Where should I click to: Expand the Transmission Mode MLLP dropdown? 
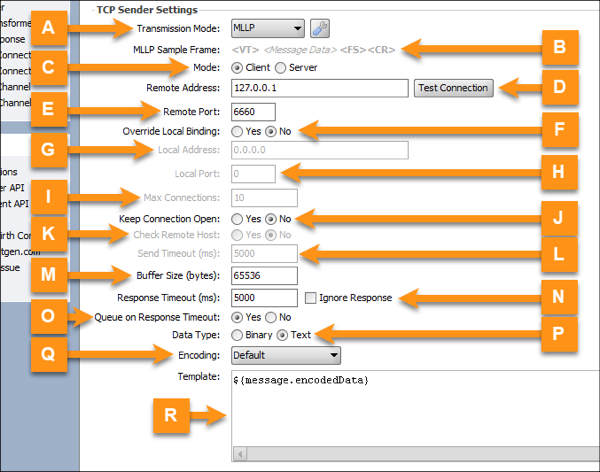coord(267,29)
